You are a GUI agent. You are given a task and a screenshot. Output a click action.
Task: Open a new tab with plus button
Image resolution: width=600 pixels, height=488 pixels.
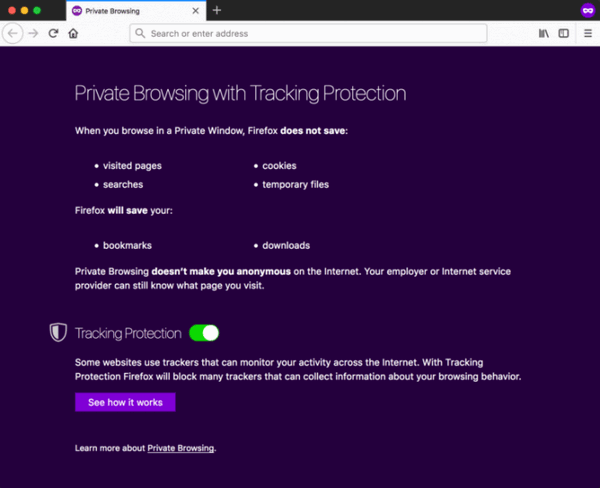pyautogui.click(x=217, y=10)
